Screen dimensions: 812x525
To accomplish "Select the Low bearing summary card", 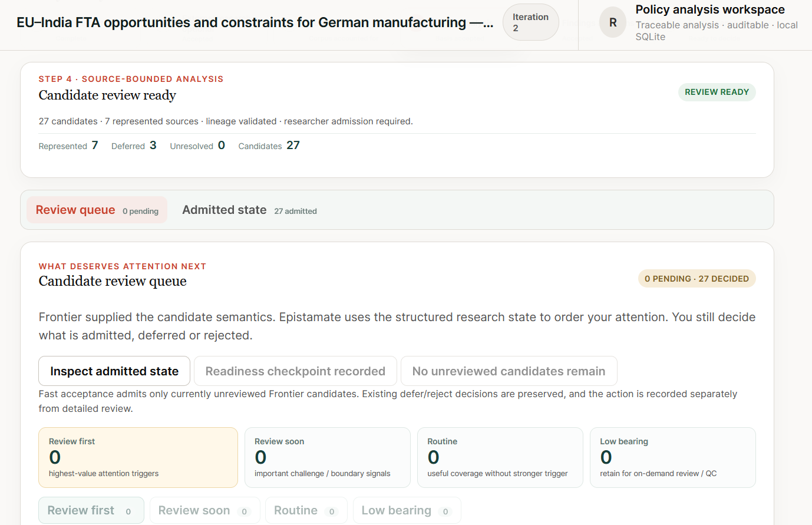I will [x=672, y=457].
